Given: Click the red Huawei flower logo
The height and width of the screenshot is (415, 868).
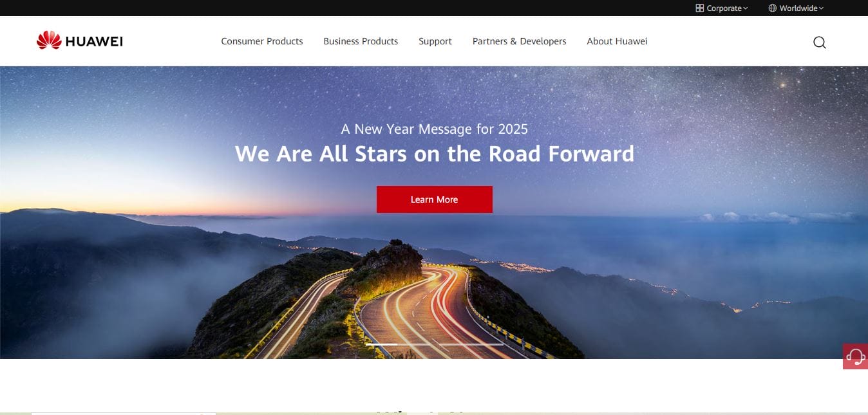Looking at the screenshot, I should click(49, 41).
